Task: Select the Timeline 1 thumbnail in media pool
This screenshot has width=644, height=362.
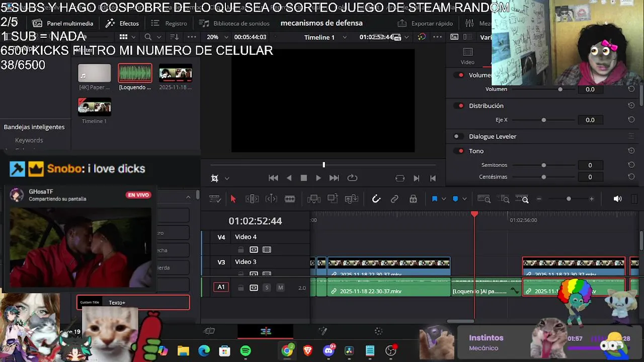Action: (x=94, y=107)
